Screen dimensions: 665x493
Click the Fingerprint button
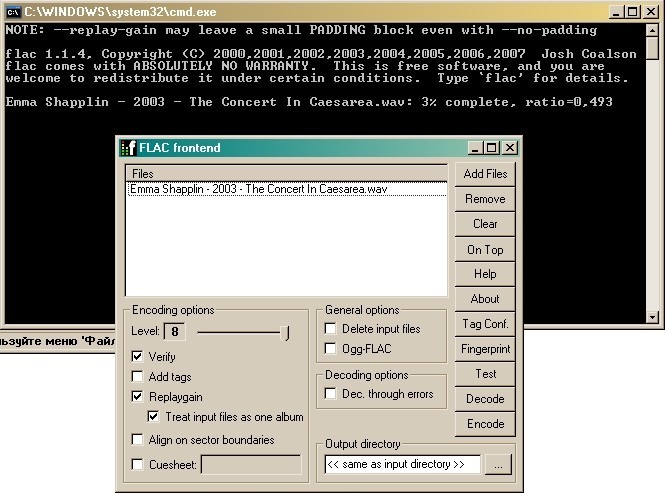485,349
